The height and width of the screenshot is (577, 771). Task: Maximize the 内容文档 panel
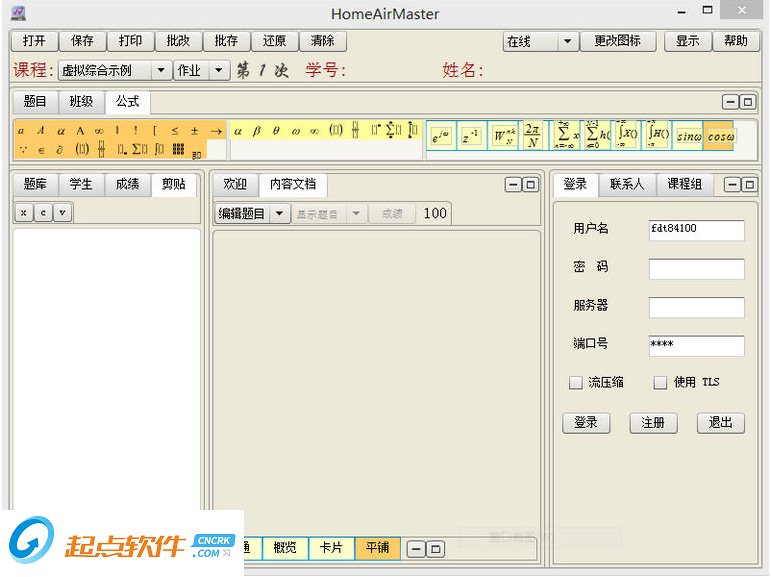tap(531, 184)
